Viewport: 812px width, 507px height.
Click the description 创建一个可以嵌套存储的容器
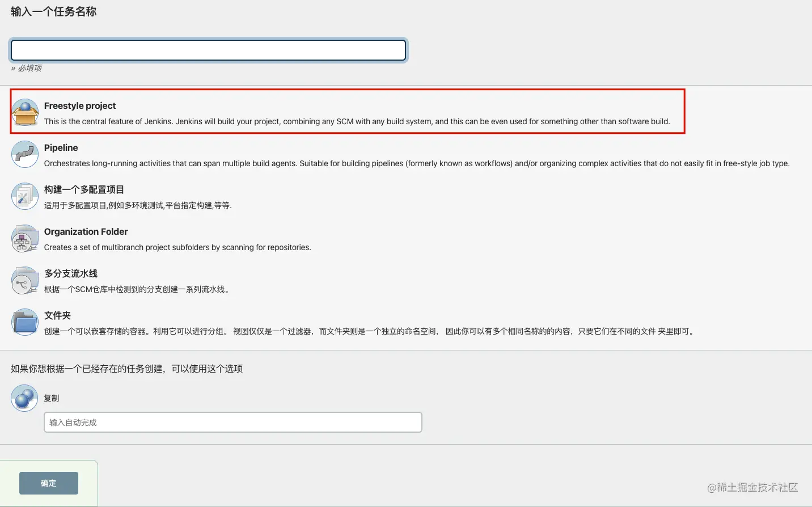[369, 331]
